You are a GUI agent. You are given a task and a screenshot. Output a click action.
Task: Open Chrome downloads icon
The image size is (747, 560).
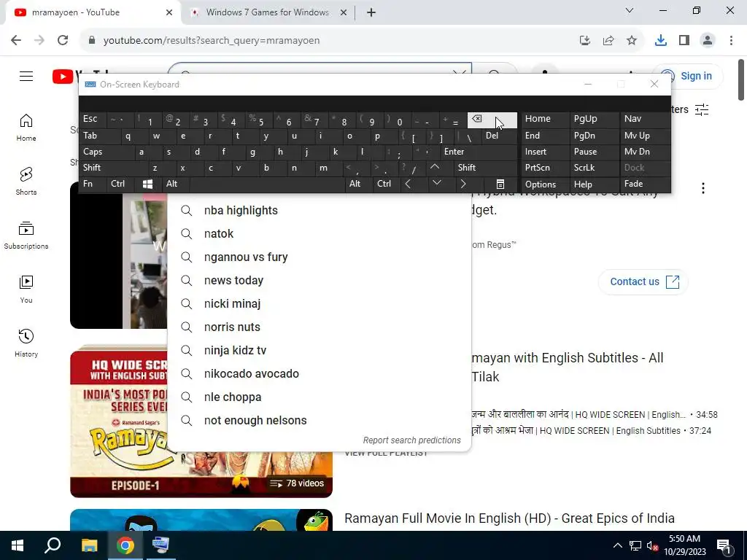click(661, 41)
